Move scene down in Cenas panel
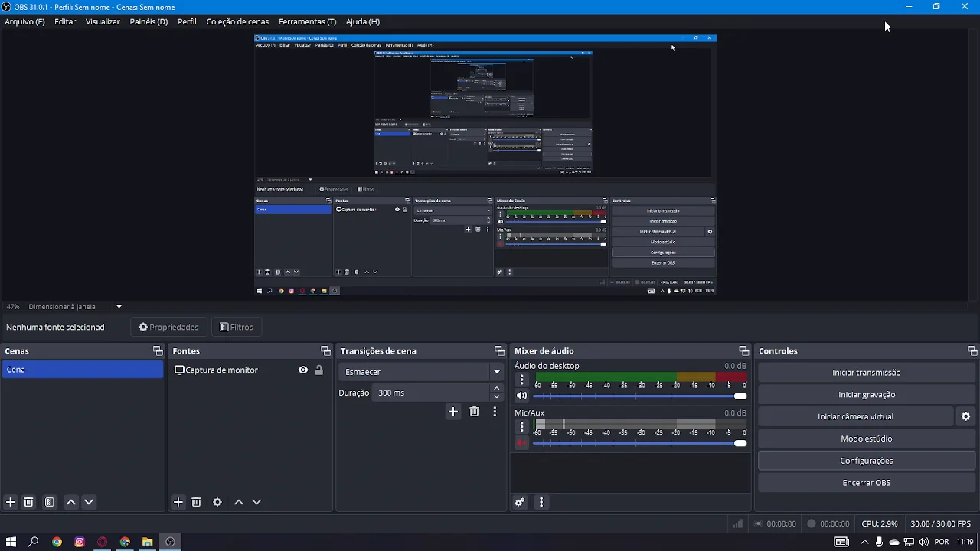Viewport: 980px width, 551px height. [x=89, y=502]
